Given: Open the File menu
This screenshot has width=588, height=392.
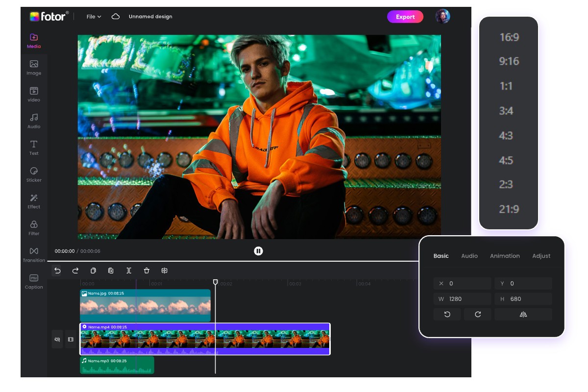Looking at the screenshot, I should coord(93,16).
